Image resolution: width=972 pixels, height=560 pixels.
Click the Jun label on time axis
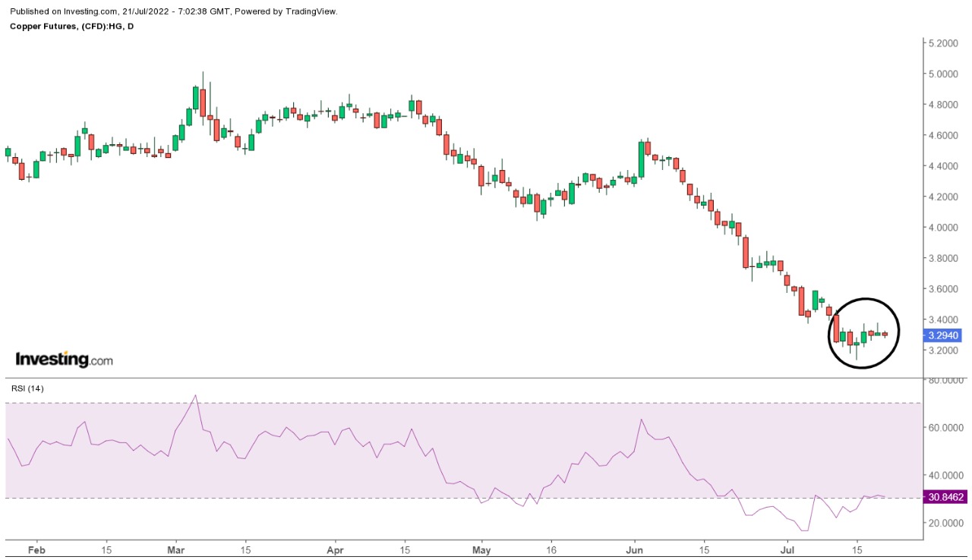(635, 549)
